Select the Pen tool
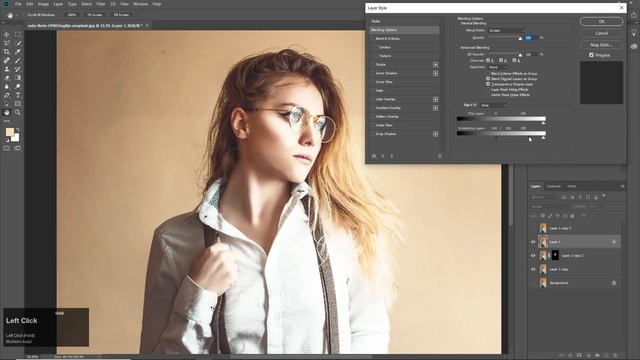This screenshot has height=360, width=640. click(x=7, y=95)
